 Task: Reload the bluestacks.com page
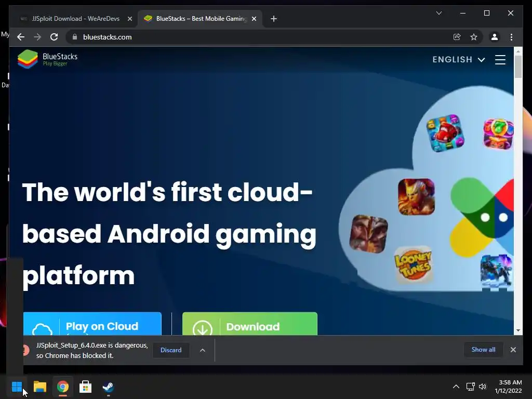(x=54, y=37)
